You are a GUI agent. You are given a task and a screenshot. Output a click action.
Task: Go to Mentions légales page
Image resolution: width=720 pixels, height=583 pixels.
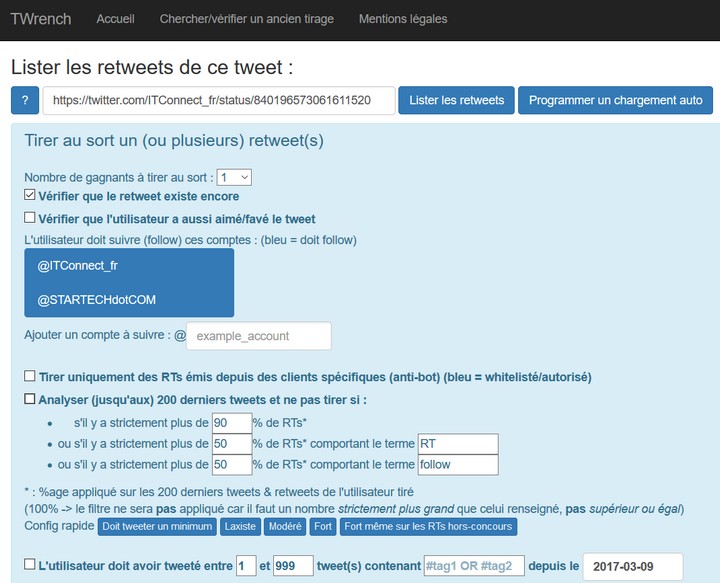[x=403, y=19]
